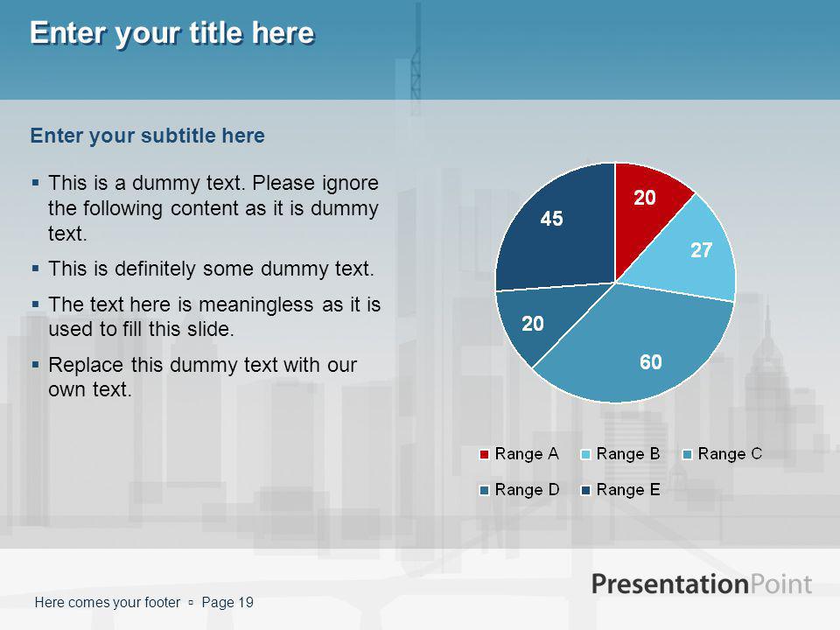The width and height of the screenshot is (840, 630).
Task: Click the Range C legend swatch
Action: pyautogui.click(x=688, y=454)
